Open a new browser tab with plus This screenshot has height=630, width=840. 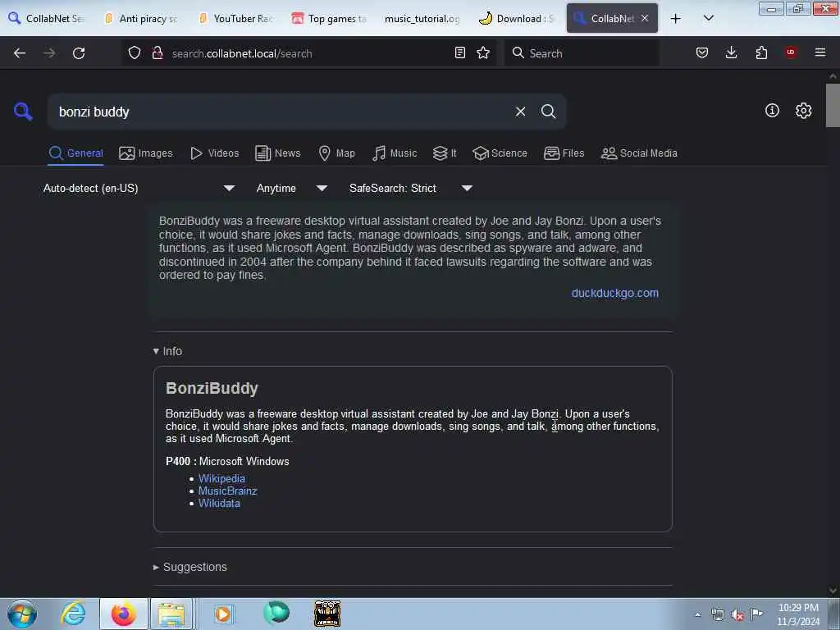click(x=676, y=18)
